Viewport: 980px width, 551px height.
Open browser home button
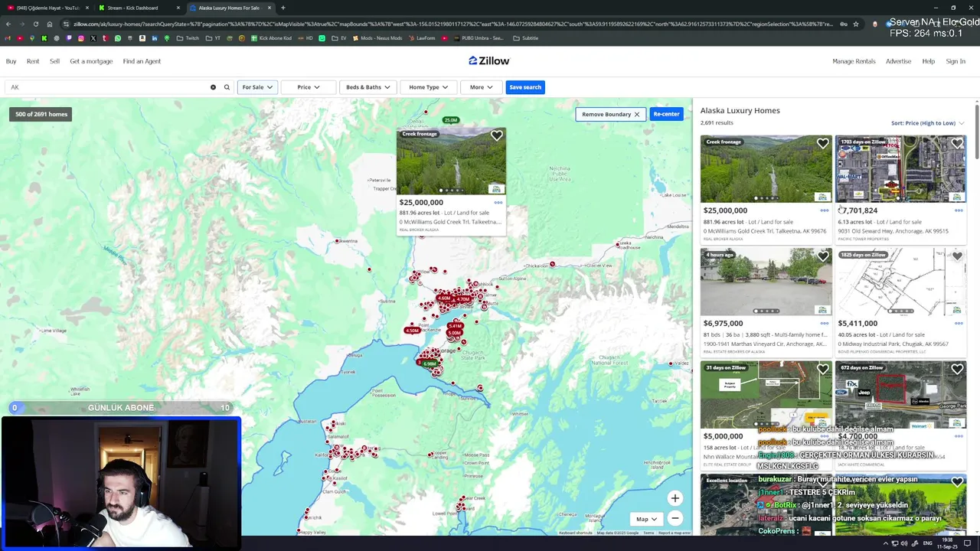coord(50,24)
